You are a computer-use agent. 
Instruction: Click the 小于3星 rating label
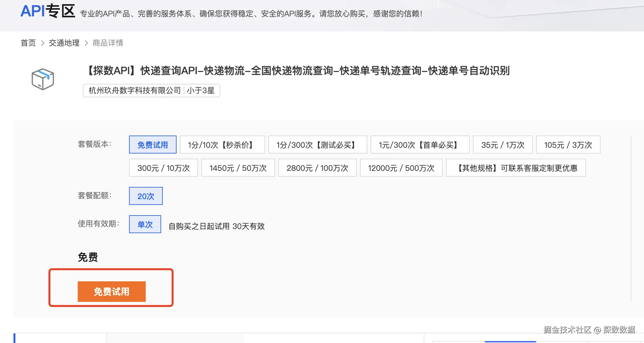click(201, 91)
